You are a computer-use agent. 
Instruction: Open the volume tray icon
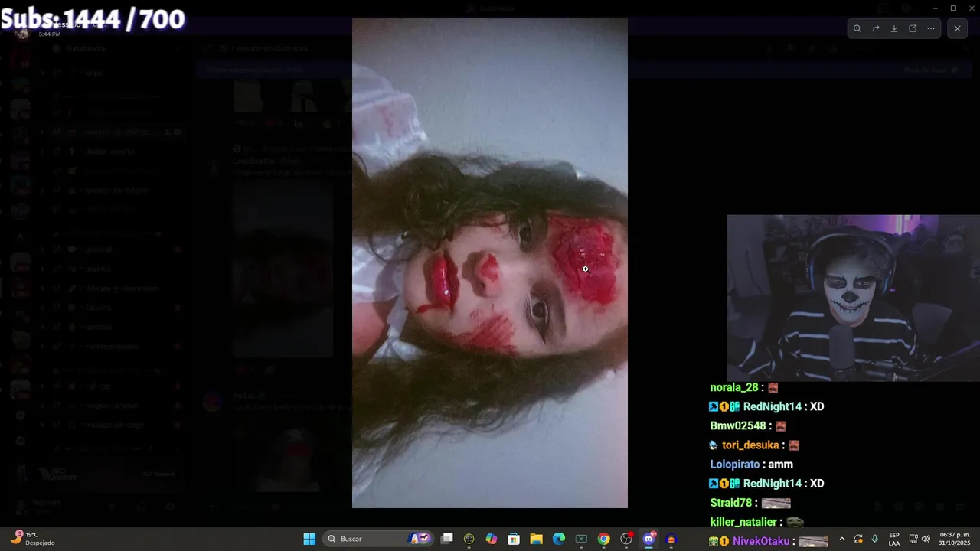(x=926, y=539)
